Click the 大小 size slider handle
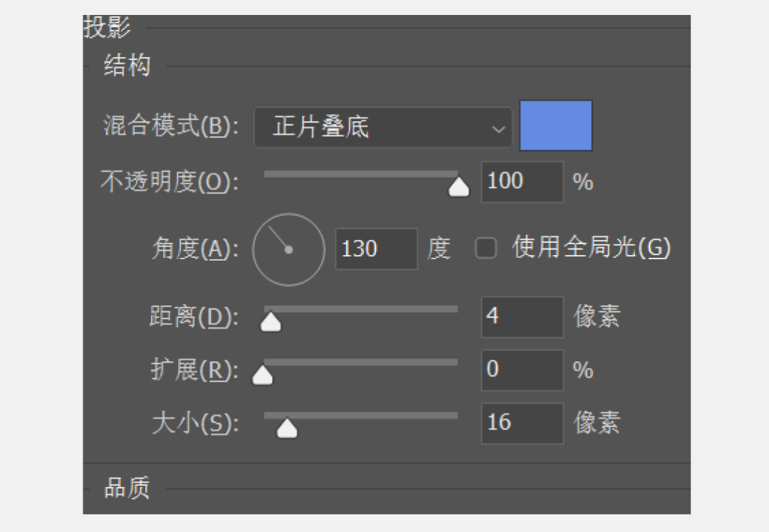Viewport: 769px width, 532px height. pos(287,429)
